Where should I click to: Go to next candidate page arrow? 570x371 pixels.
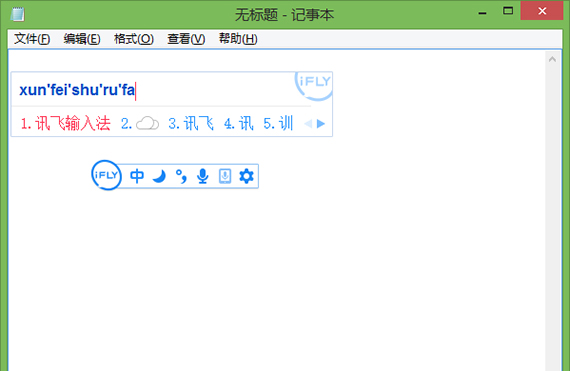pyautogui.click(x=321, y=124)
